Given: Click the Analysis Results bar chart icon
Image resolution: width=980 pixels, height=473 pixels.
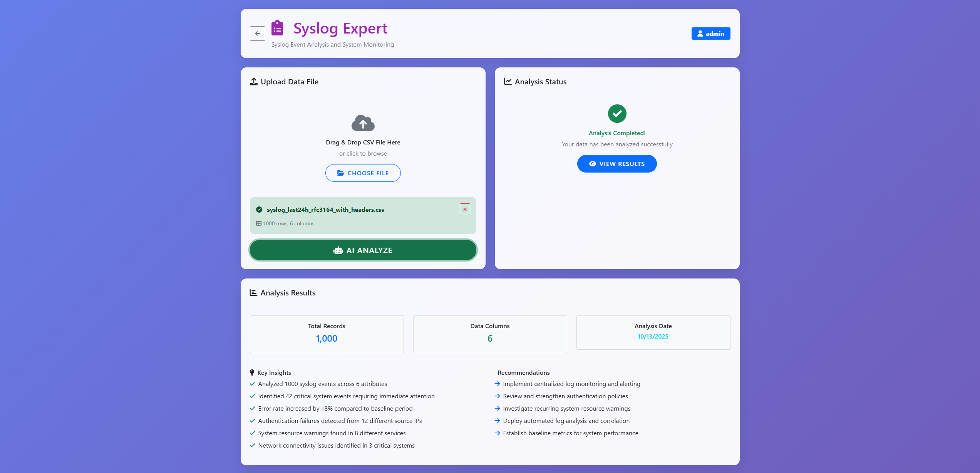Looking at the screenshot, I should (x=253, y=293).
